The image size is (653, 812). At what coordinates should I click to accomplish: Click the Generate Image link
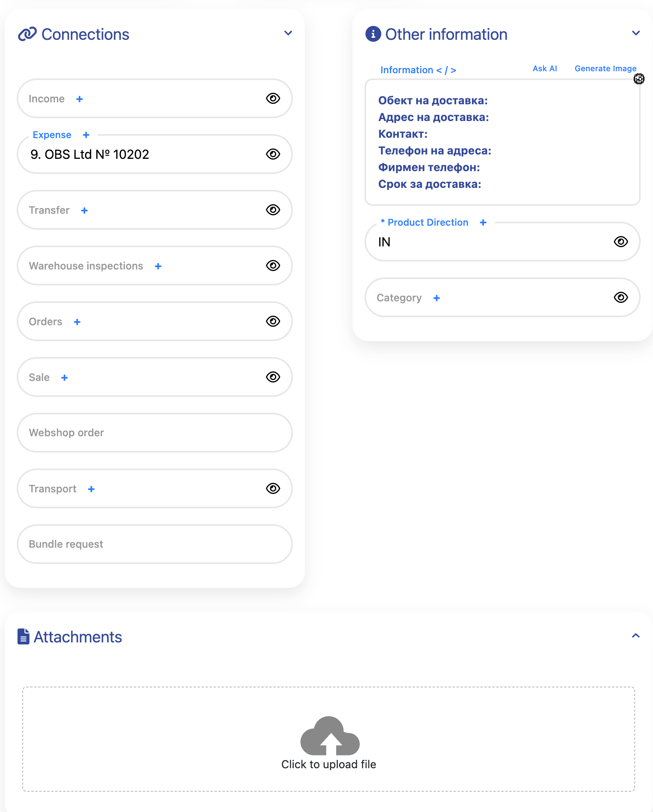click(605, 68)
